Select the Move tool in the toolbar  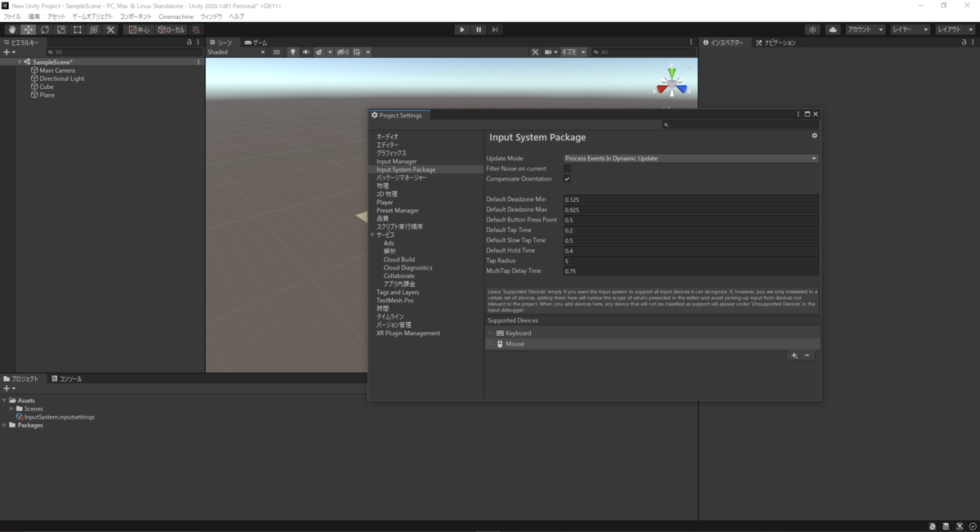(x=28, y=29)
